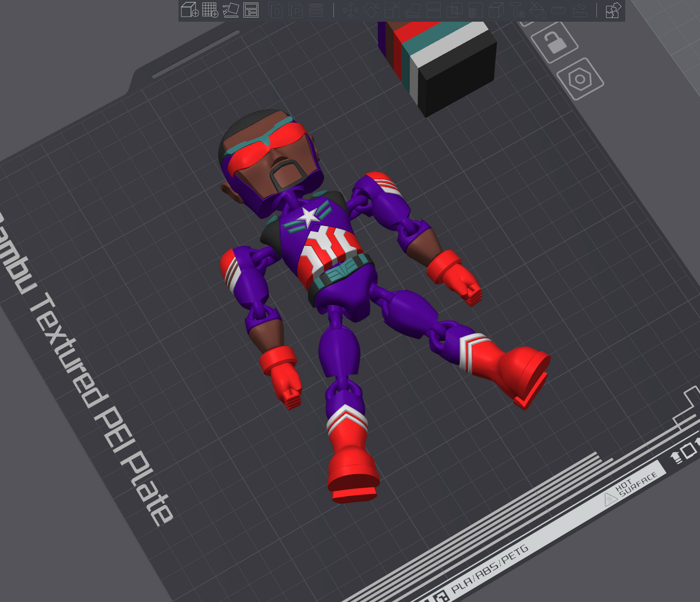700x602 pixels.
Task: Open the Assembly view puzzle icon
Action: pyautogui.click(x=613, y=10)
